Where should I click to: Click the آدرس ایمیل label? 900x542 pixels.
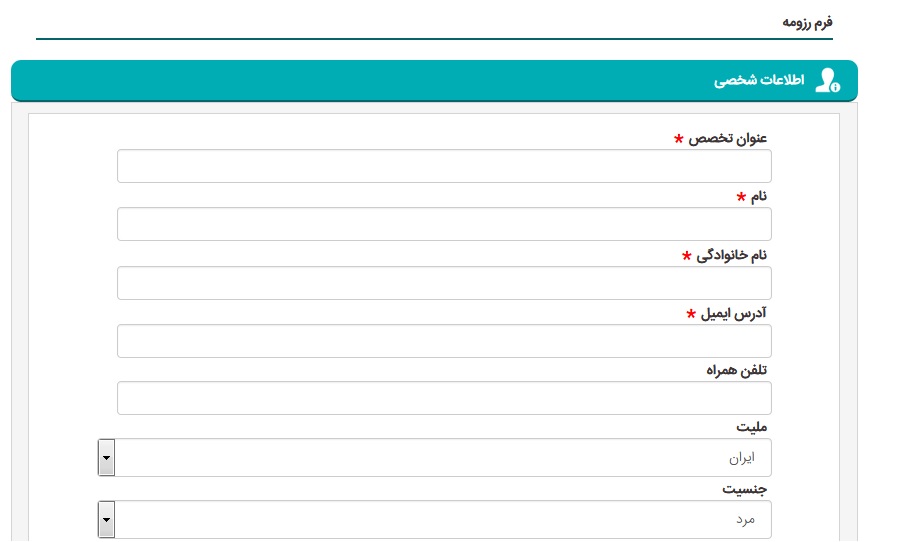[x=734, y=313]
